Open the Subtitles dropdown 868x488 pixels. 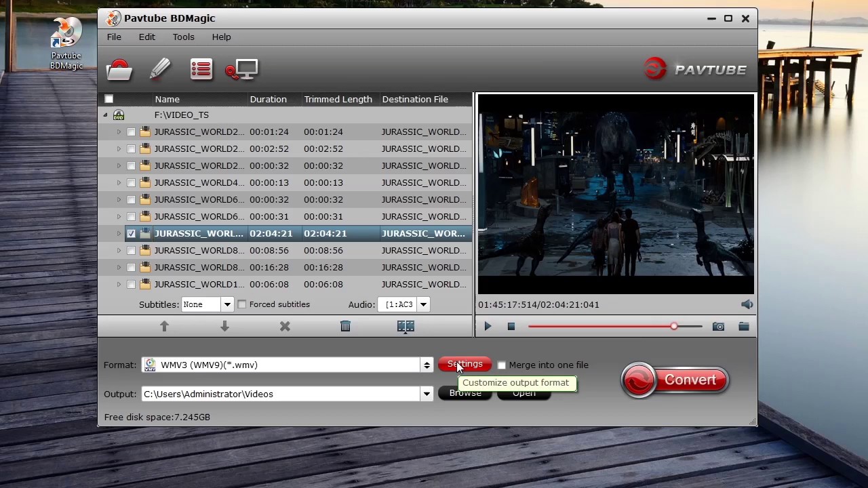click(x=227, y=304)
